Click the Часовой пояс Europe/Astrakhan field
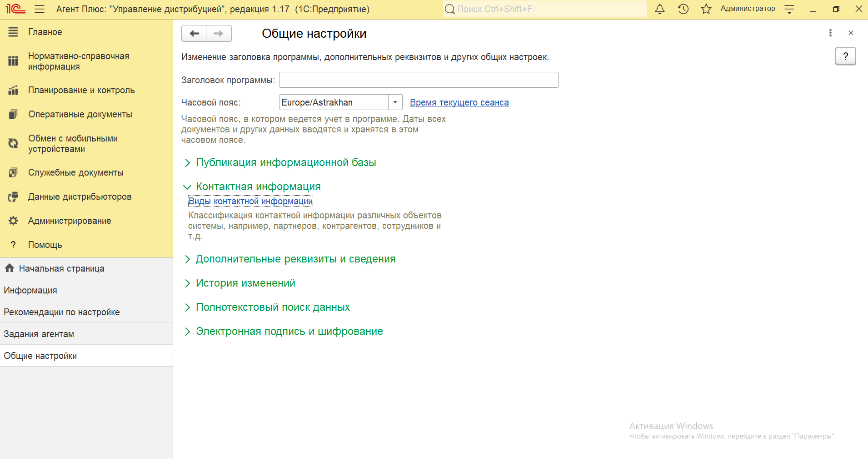The image size is (868, 459). click(334, 102)
